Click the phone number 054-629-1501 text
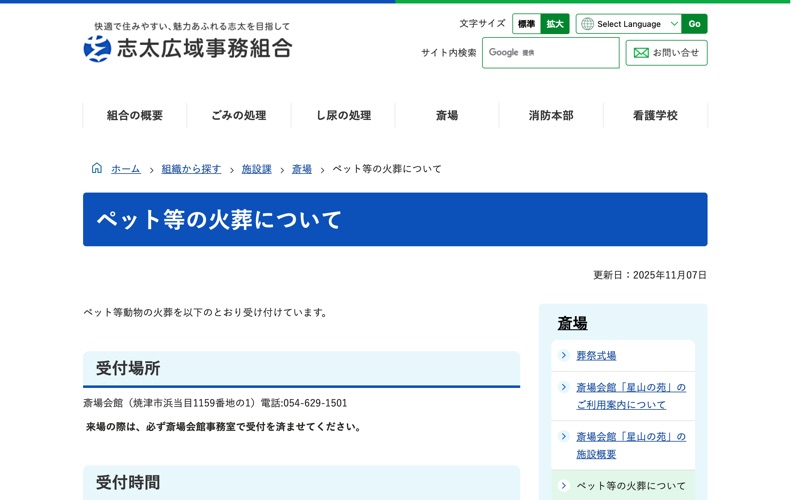 (315, 403)
